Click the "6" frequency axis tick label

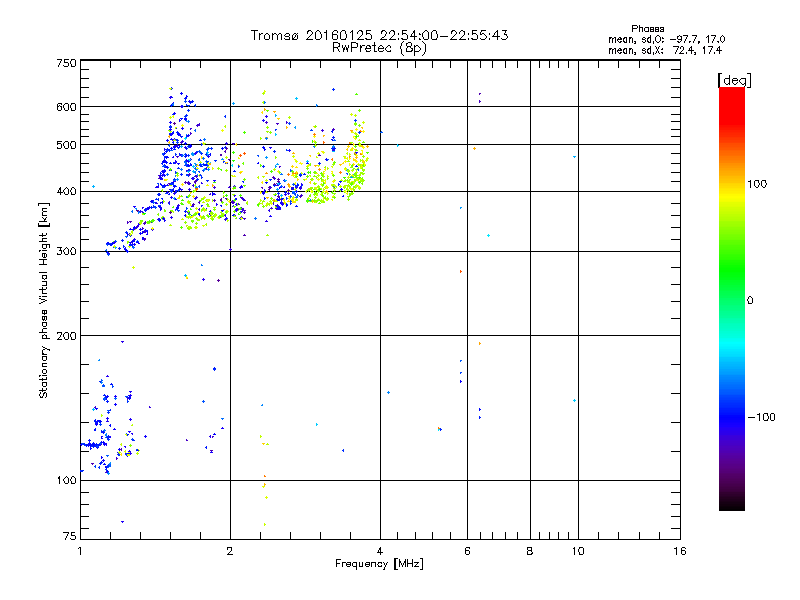pyautogui.click(x=467, y=551)
